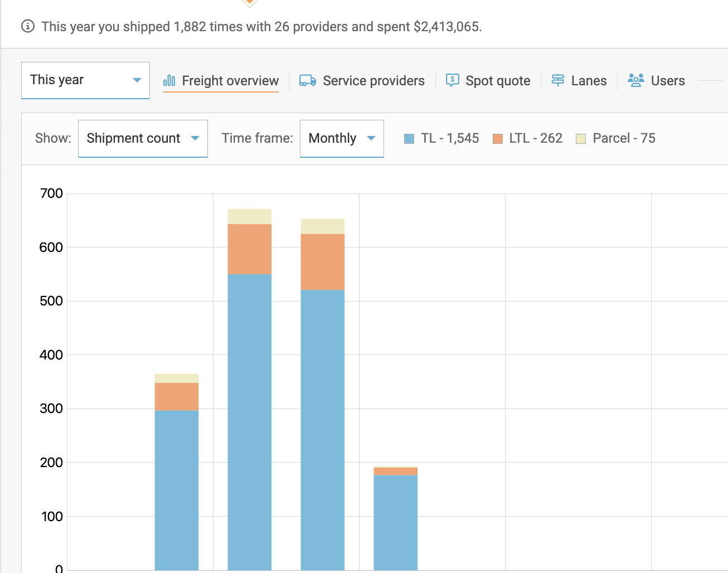The image size is (728, 573).
Task: Click the Freight overview link
Action: coord(228,80)
